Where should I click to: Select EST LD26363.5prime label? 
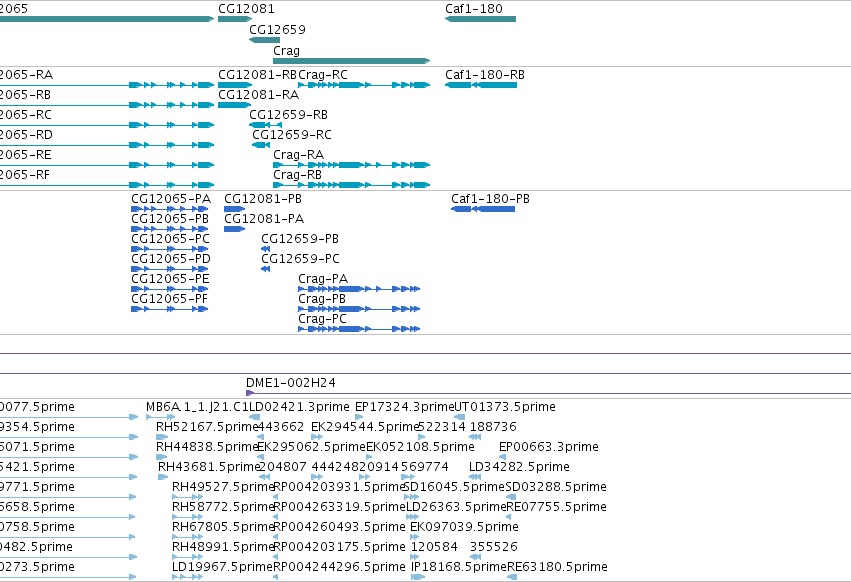point(456,508)
